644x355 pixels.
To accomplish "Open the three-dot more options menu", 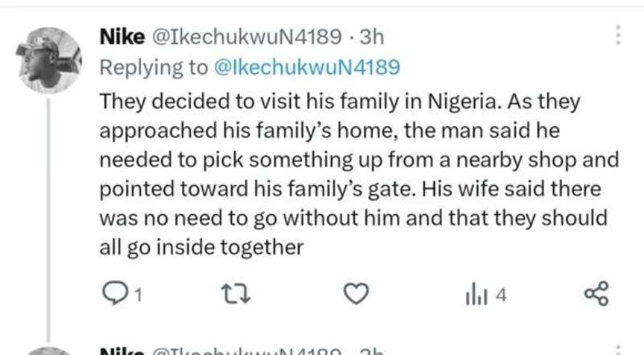I will pos(618,35).
